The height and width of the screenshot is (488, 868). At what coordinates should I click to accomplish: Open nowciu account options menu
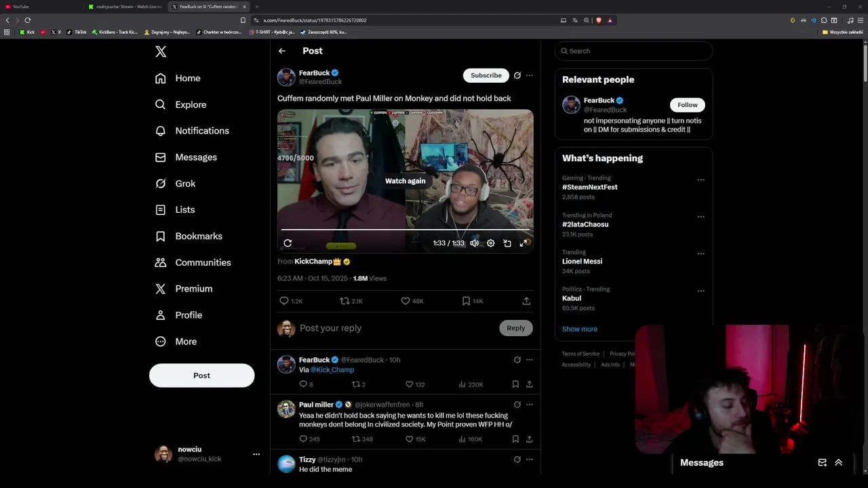(x=256, y=454)
